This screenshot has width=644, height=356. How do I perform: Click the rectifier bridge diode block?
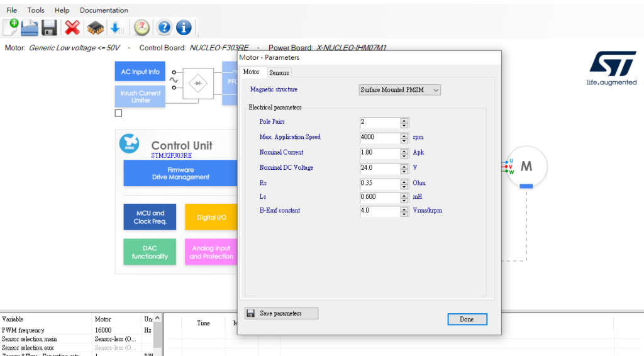tap(198, 84)
